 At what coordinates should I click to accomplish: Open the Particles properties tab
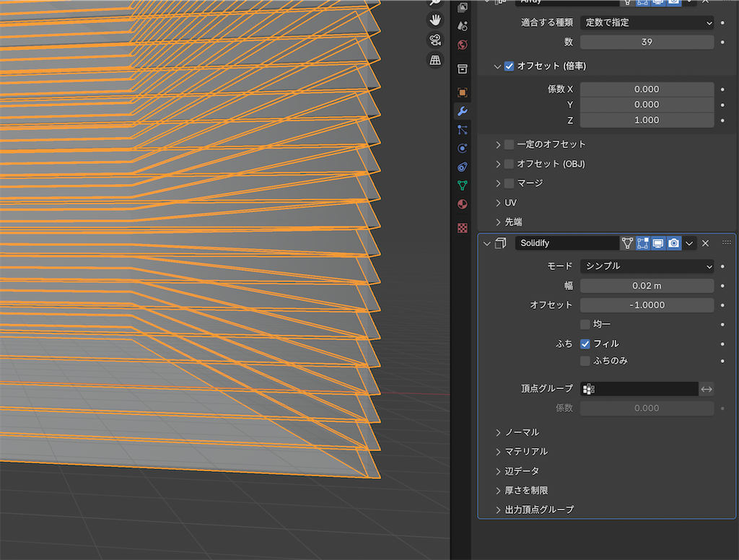[463, 130]
